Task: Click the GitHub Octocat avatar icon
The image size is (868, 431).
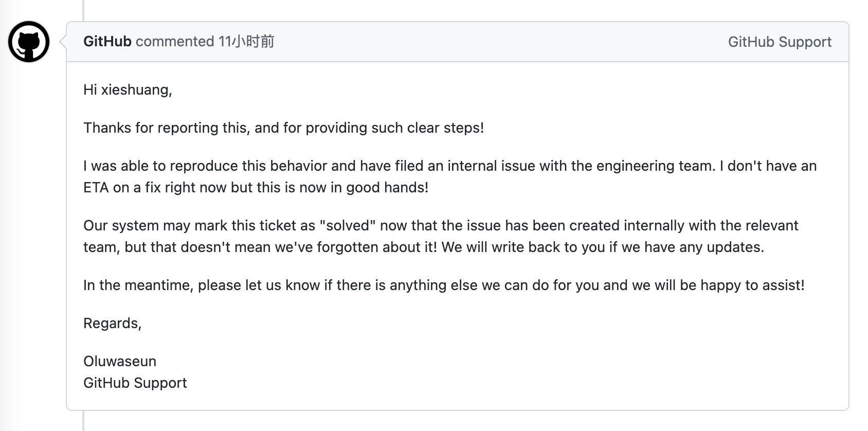Action: point(29,42)
